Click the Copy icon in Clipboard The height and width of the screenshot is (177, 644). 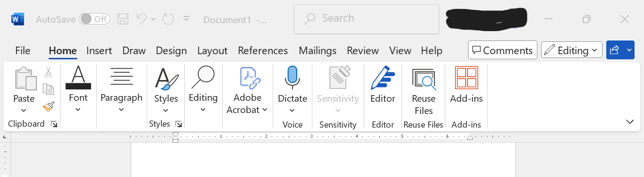click(x=48, y=89)
